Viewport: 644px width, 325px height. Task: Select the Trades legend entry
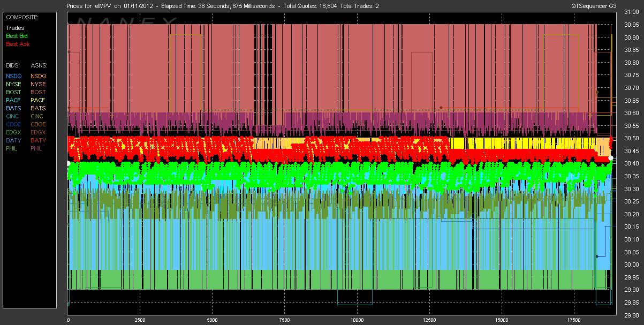coord(15,28)
